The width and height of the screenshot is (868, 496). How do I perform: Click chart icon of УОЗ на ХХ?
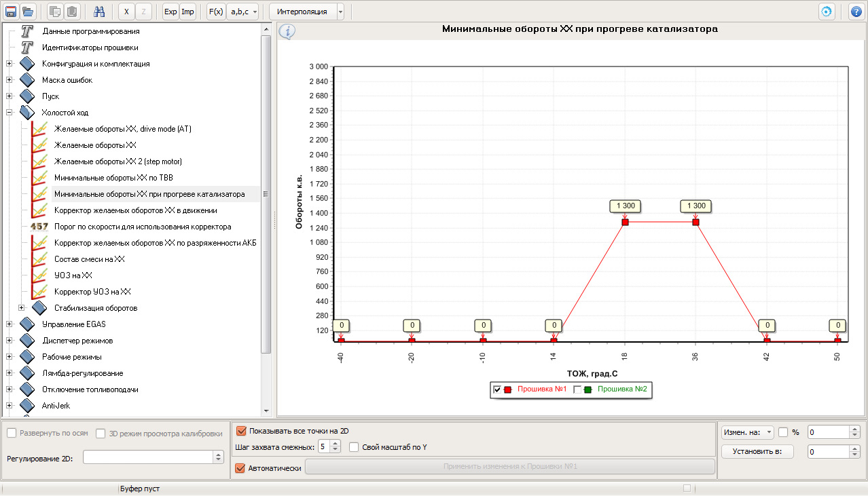[39, 275]
